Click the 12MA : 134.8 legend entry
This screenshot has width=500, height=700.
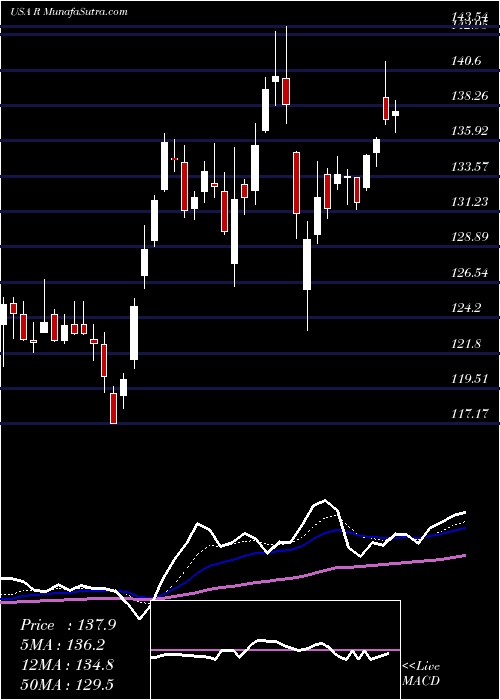[67, 665]
